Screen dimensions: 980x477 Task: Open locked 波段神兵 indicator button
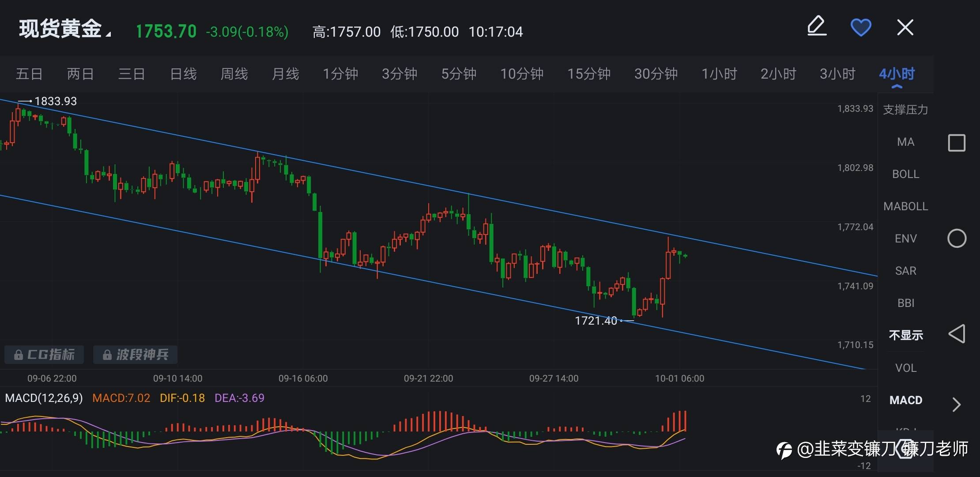pos(136,355)
